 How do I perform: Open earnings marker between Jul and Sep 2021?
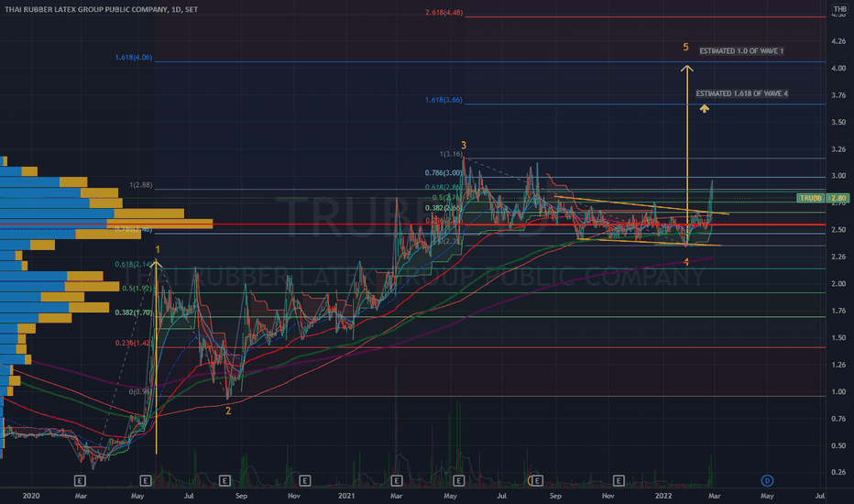(537, 480)
